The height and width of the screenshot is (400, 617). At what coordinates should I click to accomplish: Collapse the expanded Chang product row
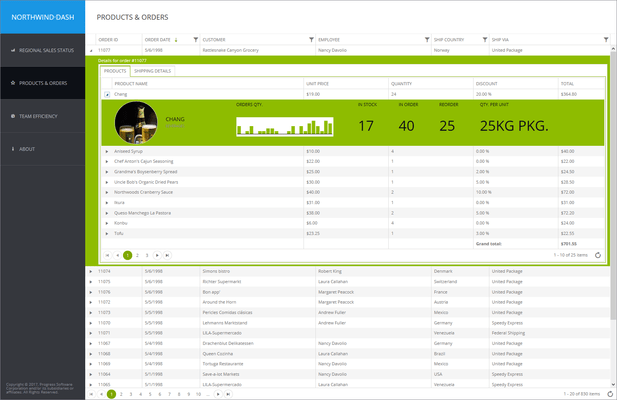[x=107, y=94]
